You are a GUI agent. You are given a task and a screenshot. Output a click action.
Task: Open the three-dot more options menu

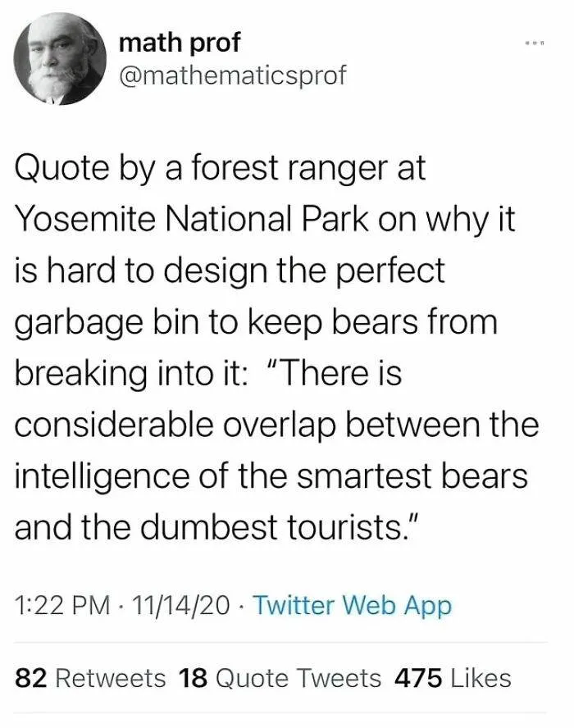coord(536,41)
